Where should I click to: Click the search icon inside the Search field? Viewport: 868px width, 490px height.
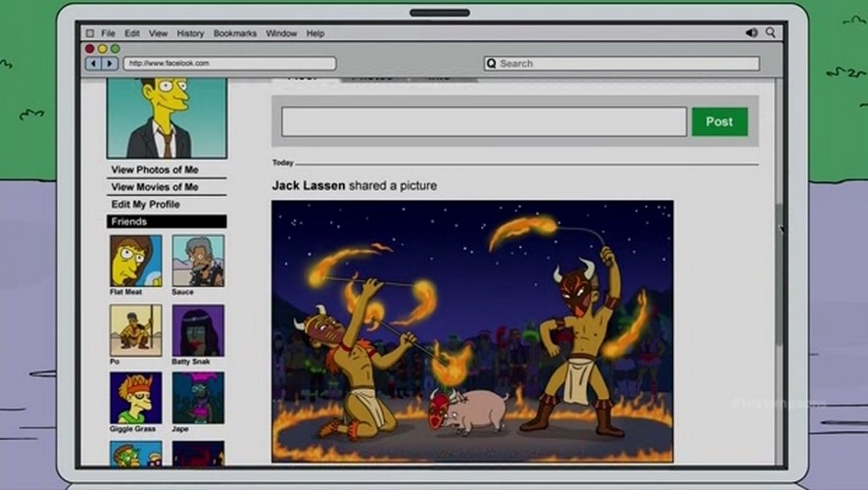tap(491, 64)
